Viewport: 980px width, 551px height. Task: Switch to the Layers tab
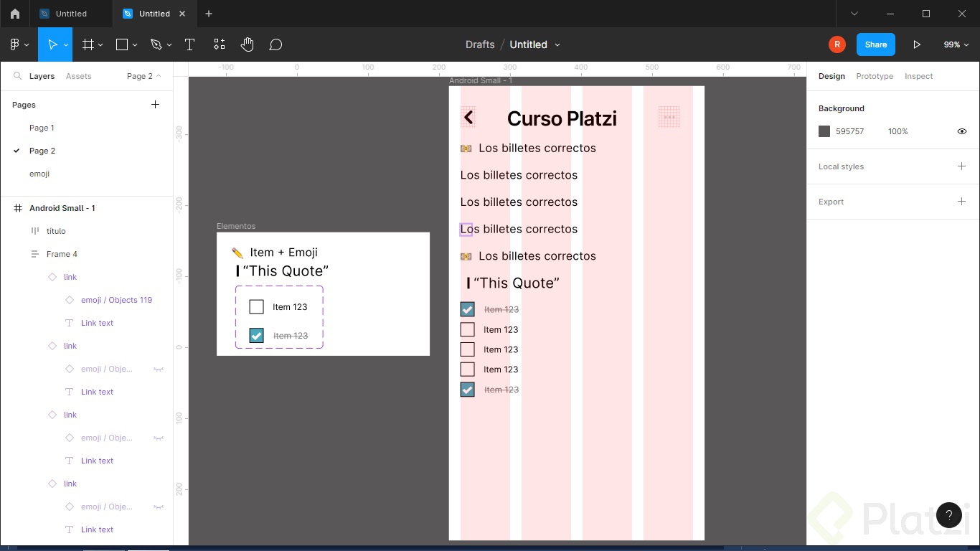point(42,76)
